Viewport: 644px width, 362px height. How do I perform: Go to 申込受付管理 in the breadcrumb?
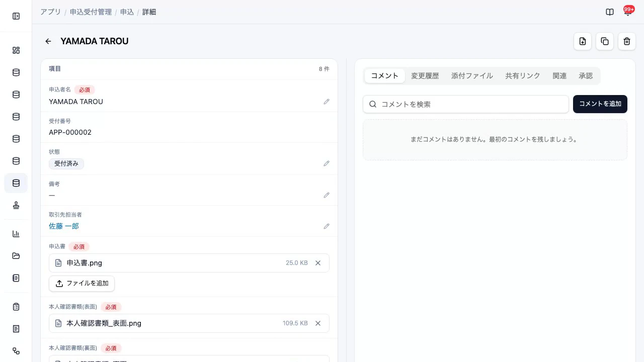coord(91,12)
